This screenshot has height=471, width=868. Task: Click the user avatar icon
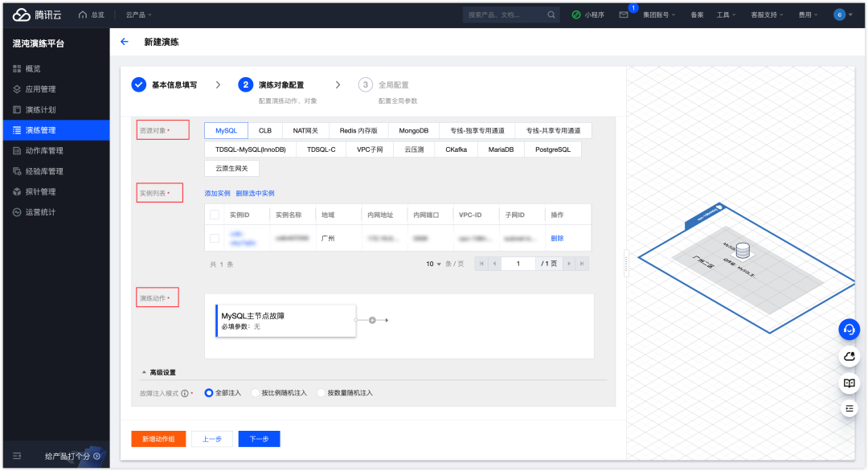click(x=839, y=15)
